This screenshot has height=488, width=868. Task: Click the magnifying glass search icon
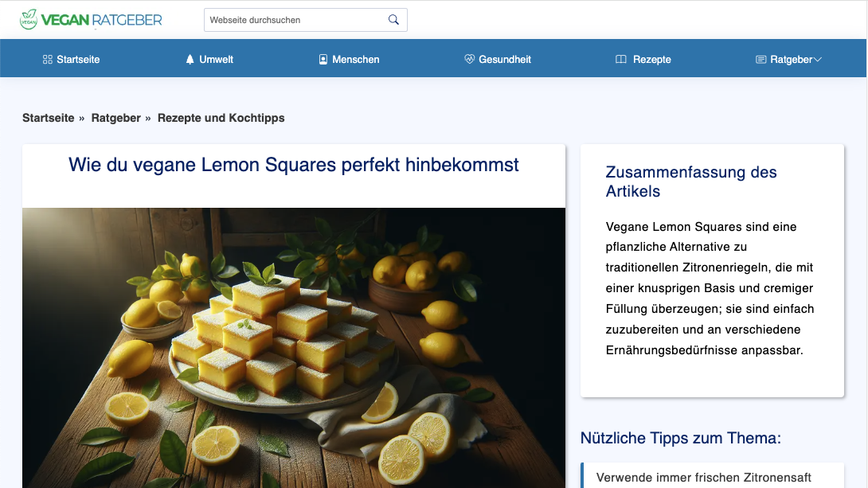tap(393, 20)
